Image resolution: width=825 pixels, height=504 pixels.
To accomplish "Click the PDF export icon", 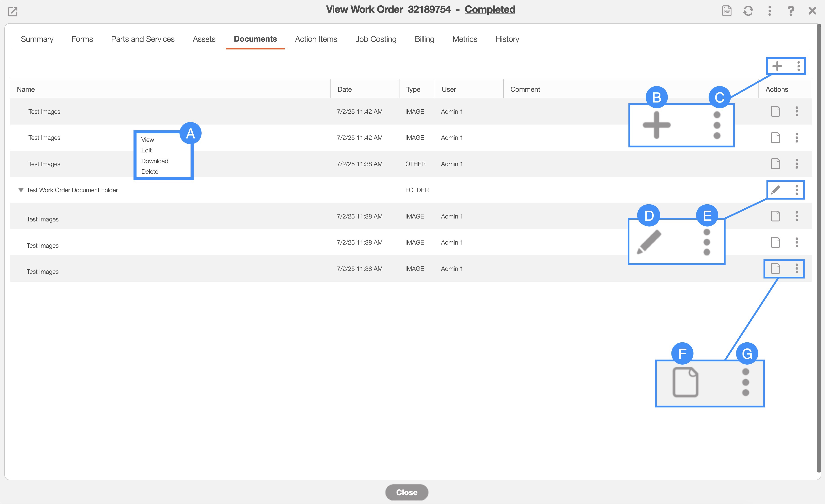I will pyautogui.click(x=727, y=11).
